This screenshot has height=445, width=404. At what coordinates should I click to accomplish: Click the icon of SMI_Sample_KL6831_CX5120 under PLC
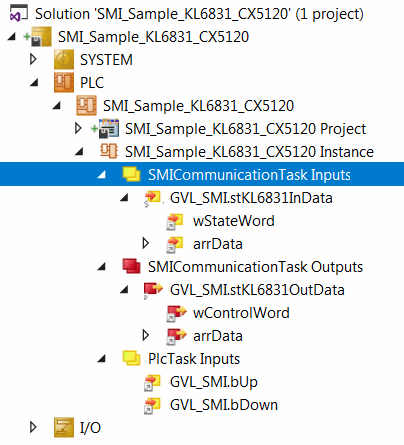pos(87,106)
